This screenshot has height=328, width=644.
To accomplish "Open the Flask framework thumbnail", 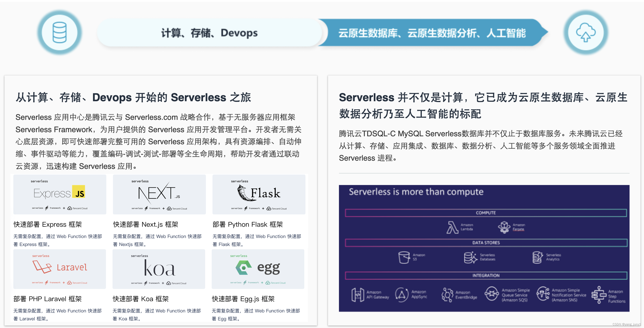I will [x=259, y=194].
